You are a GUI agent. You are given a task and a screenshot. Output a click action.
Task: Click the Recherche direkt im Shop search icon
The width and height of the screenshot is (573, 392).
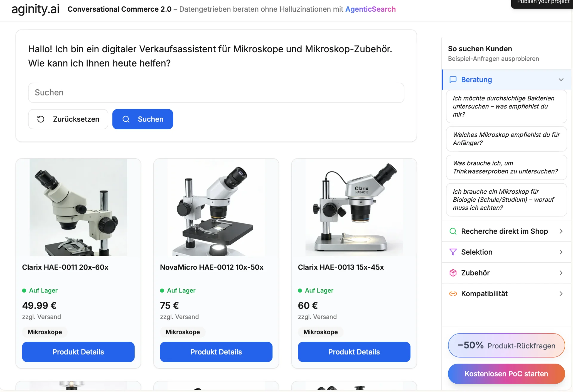tap(453, 231)
